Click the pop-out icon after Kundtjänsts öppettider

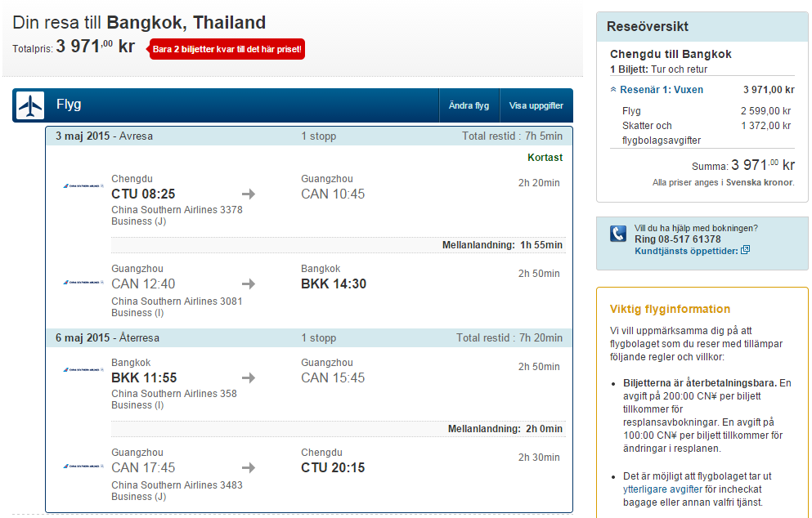745,251
